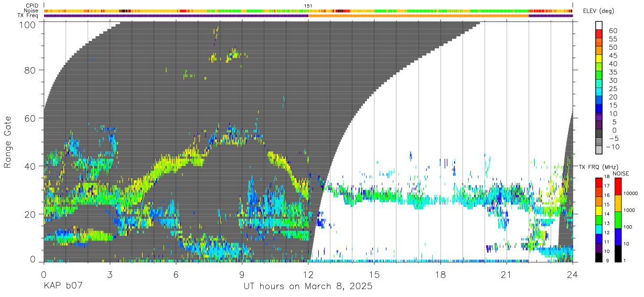
Task: Click the 25 value on elevation scale
Action: point(612,89)
